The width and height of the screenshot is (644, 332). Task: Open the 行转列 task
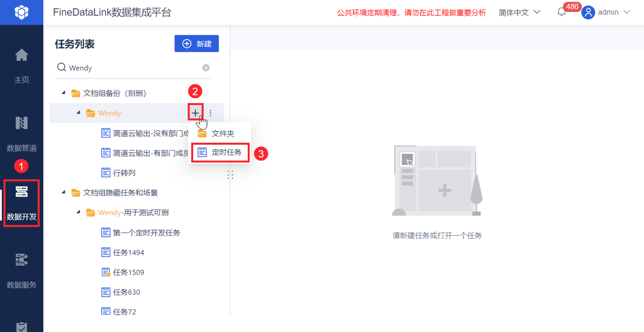[x=124, y=173]
